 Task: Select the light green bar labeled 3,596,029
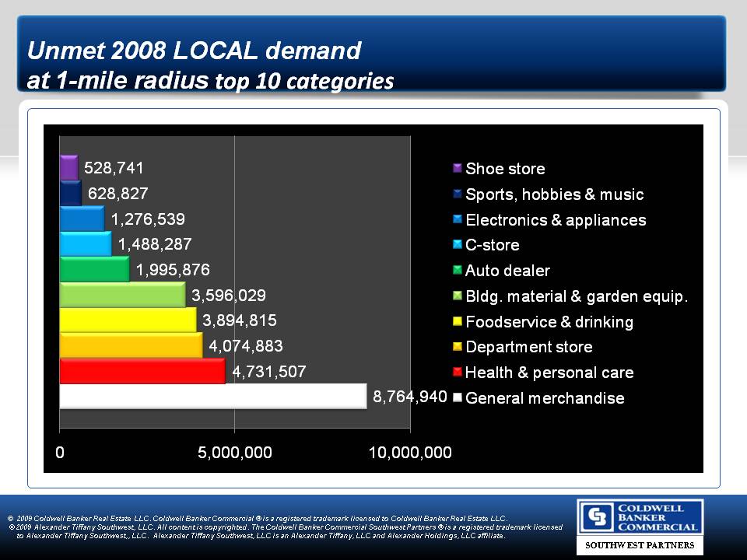click(122, 296)
